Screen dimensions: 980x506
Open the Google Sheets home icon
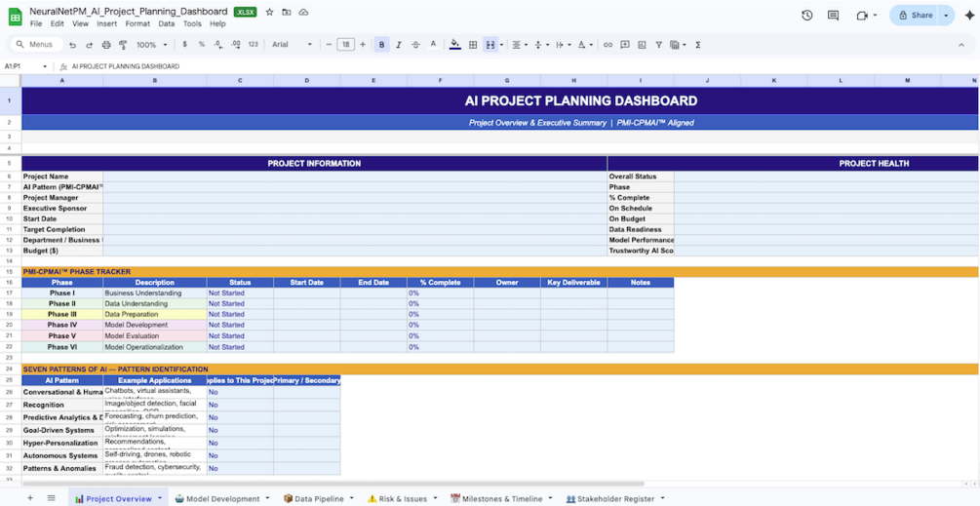coord(15,17)
